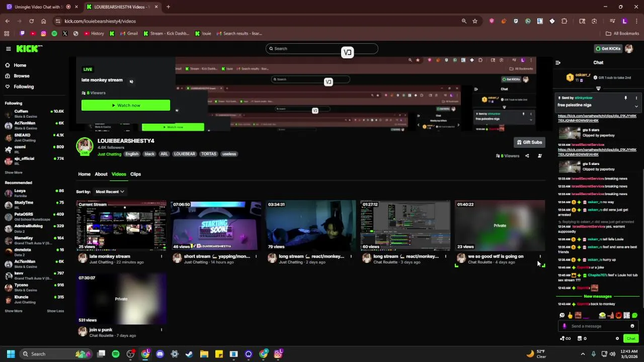Unpin the pinned chat message pin icon

626,98
